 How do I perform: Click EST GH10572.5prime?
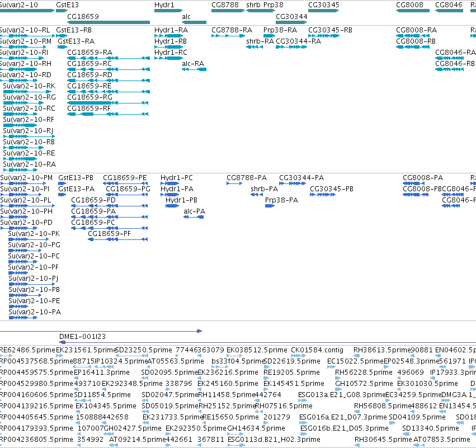364,383
